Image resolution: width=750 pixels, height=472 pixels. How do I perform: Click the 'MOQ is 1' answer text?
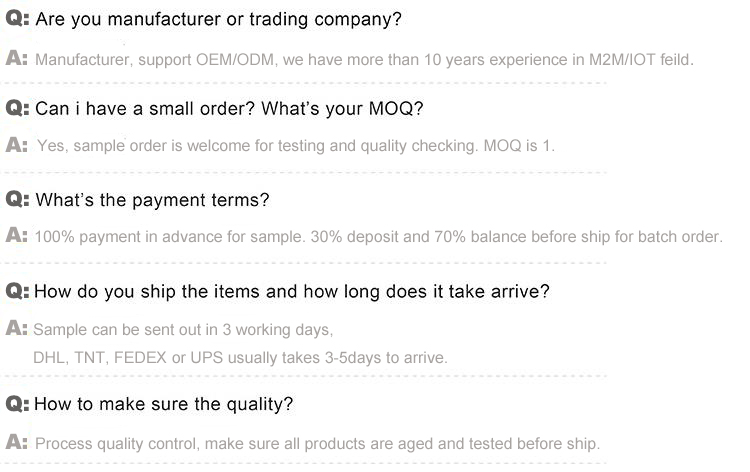519,145
